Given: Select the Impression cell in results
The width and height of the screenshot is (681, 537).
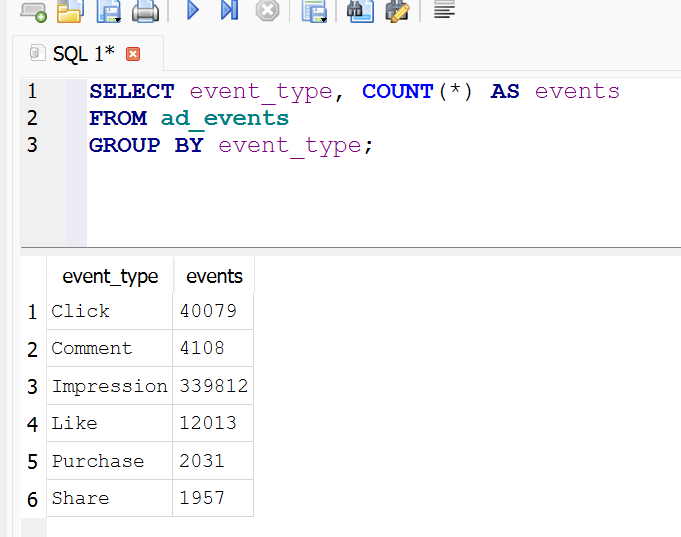Looking at the screenshot, I should tap(110, 386).
